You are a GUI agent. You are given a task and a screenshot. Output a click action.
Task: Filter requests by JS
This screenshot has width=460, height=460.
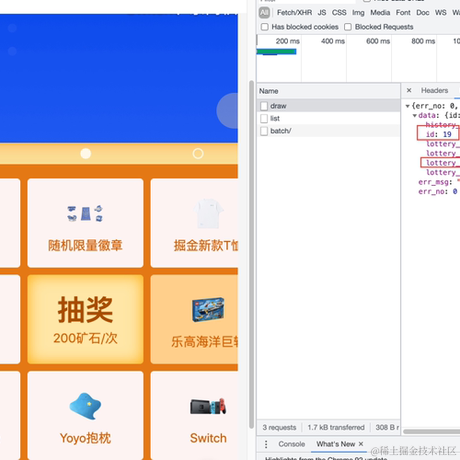[x=322, y=13]
